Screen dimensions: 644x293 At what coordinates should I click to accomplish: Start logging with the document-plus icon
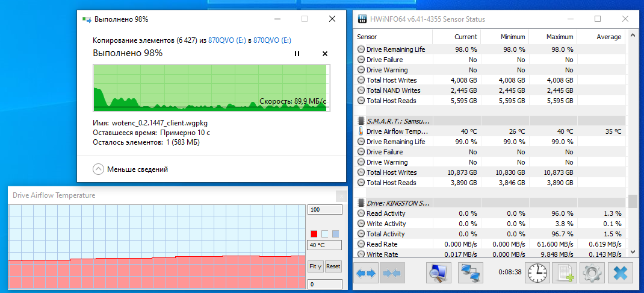pos(565,273)
